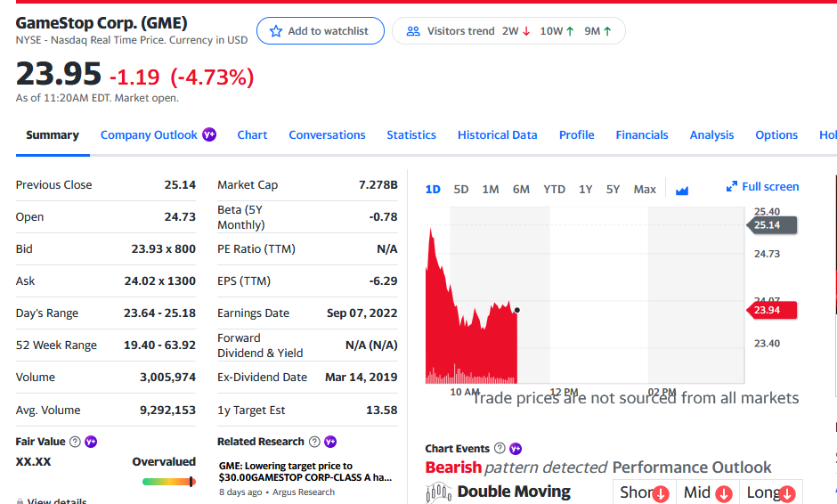837x504 pixels.
Task: Click the Long term down arrow indicator
Action: click(787, 494)
